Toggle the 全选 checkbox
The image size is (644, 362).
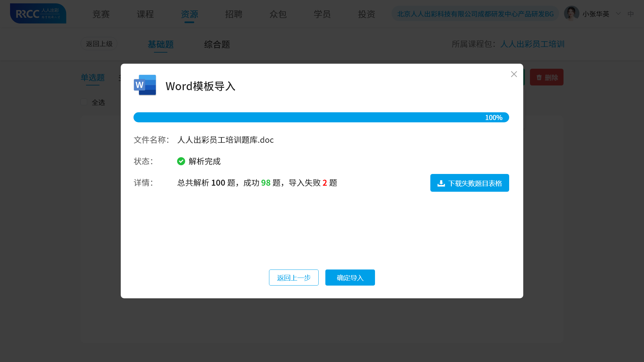84,102
